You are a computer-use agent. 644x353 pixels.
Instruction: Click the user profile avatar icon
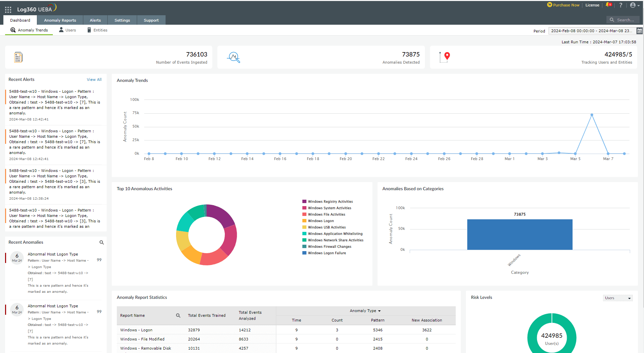(x=632, y=5)
